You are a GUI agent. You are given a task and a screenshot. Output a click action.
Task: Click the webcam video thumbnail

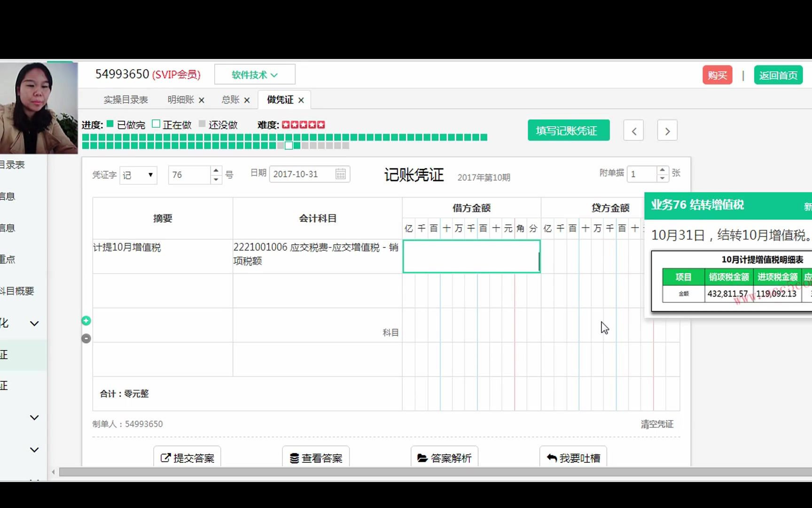point(39,108)
